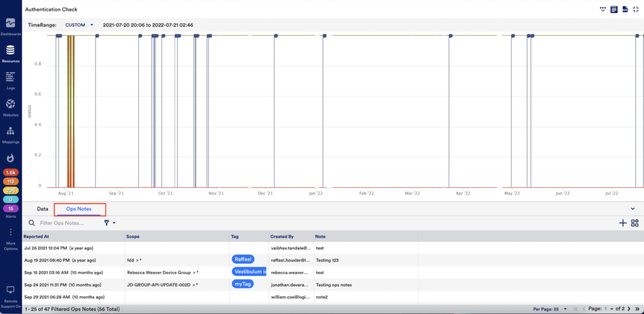Select the Sep 15 2021 03:16 AM row
Viewport: 644px width, 314px height.
pos(333,272)
